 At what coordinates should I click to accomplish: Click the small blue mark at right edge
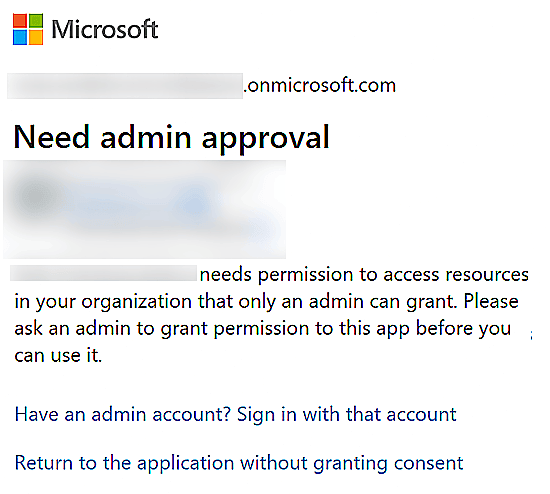(x=531, y=335)
